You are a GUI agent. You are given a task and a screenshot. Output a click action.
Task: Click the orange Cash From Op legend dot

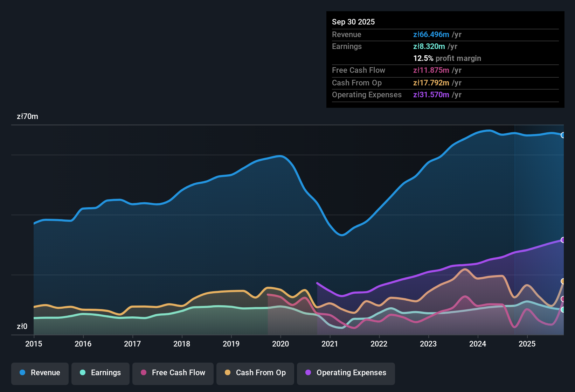point(227,373)
